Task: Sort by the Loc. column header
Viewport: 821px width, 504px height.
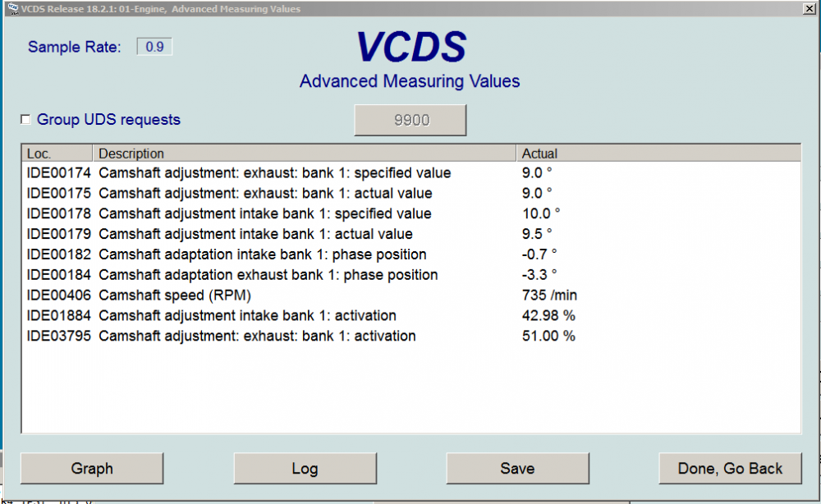Action: 57,153
